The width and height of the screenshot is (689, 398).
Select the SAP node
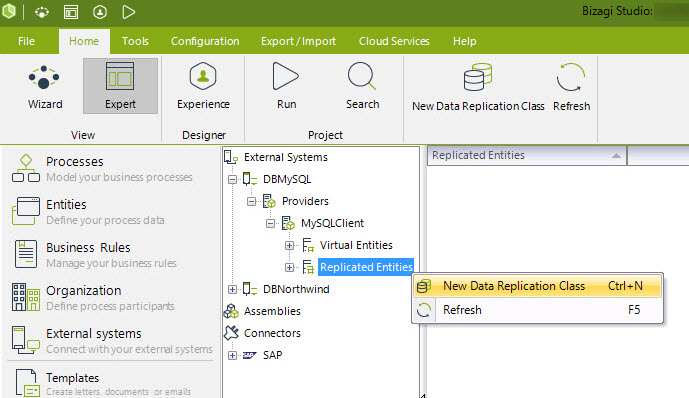click(x=272, y=355)
